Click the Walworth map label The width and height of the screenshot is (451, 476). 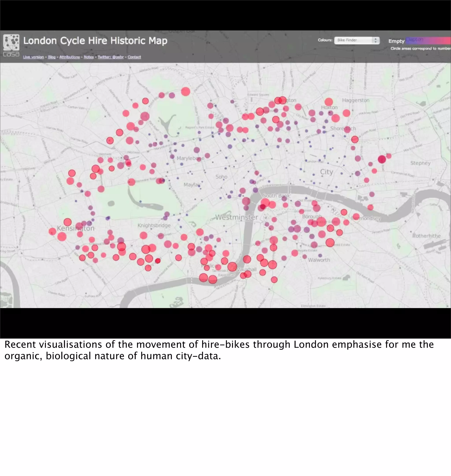[x=319, y=260]
